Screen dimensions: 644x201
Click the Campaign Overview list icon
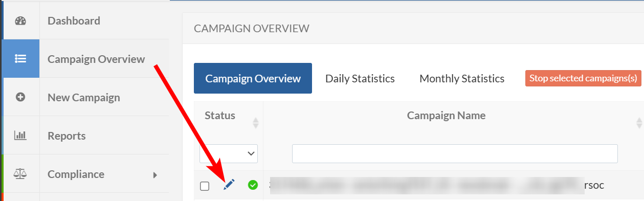pyautogui.click(x=20, y=59)
